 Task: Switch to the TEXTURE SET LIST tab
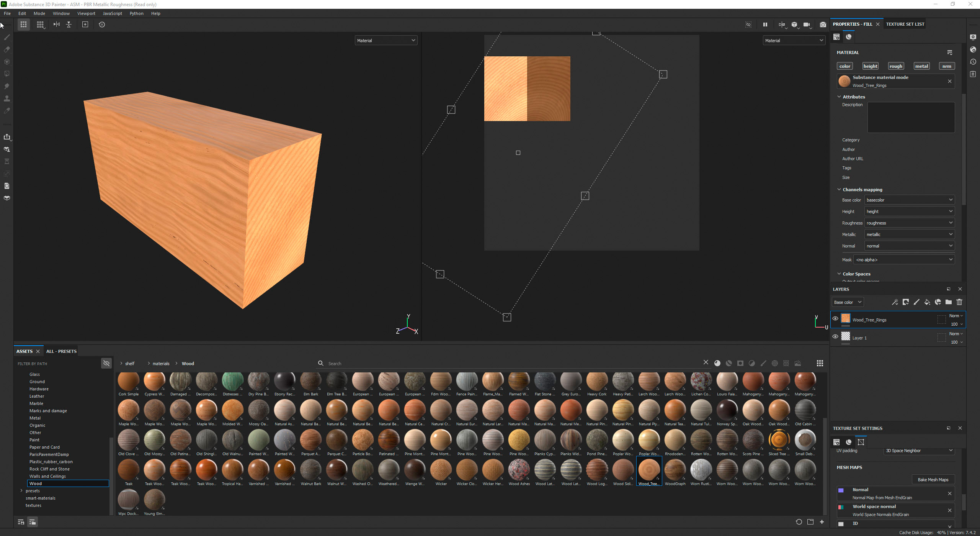click(x=905, y=24)
